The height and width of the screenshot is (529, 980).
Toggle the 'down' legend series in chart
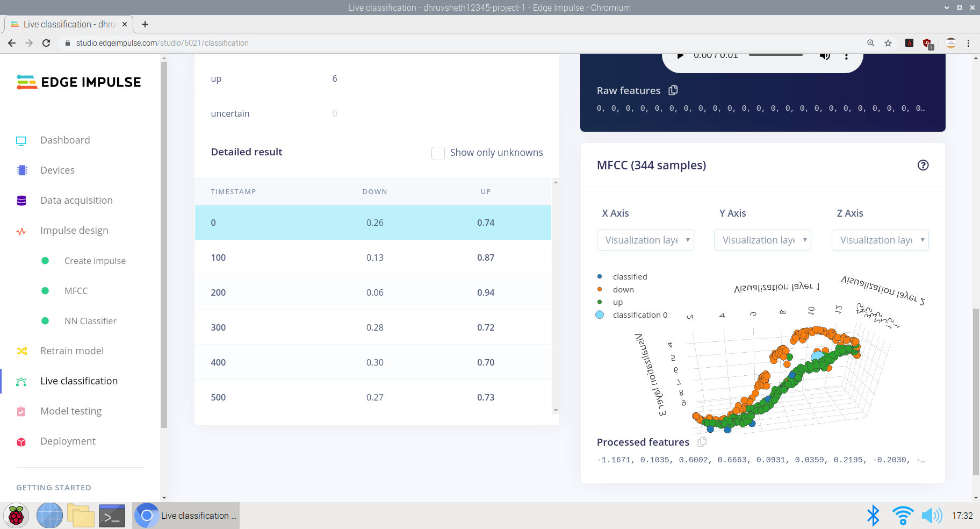pyautogui.click(x=623, y=289)
